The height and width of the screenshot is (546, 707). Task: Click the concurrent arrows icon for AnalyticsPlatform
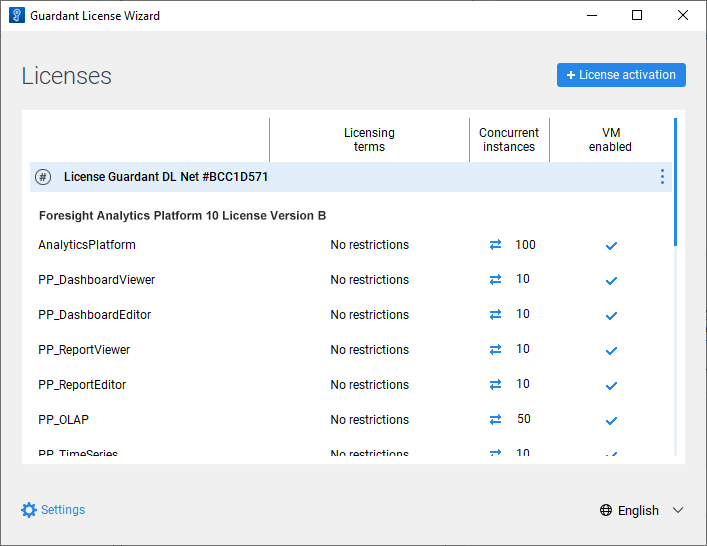[495, 245]
